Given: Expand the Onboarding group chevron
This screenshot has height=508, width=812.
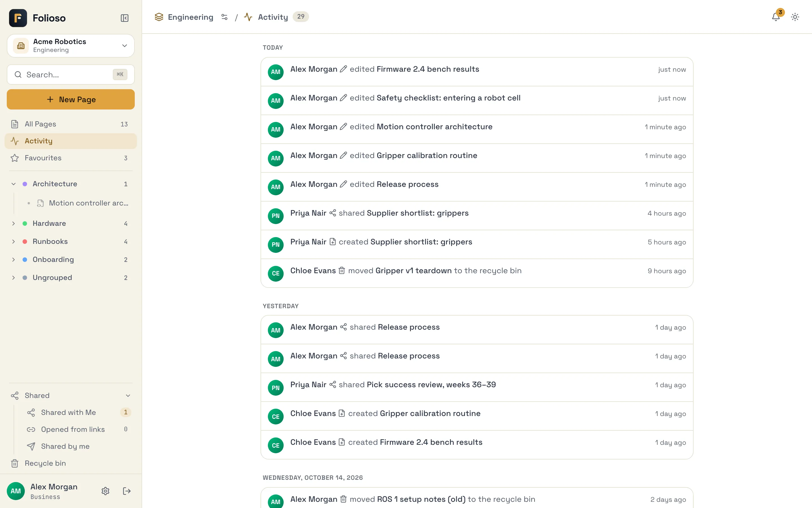Looking at the screenshot, I should [x=14, y=259].
